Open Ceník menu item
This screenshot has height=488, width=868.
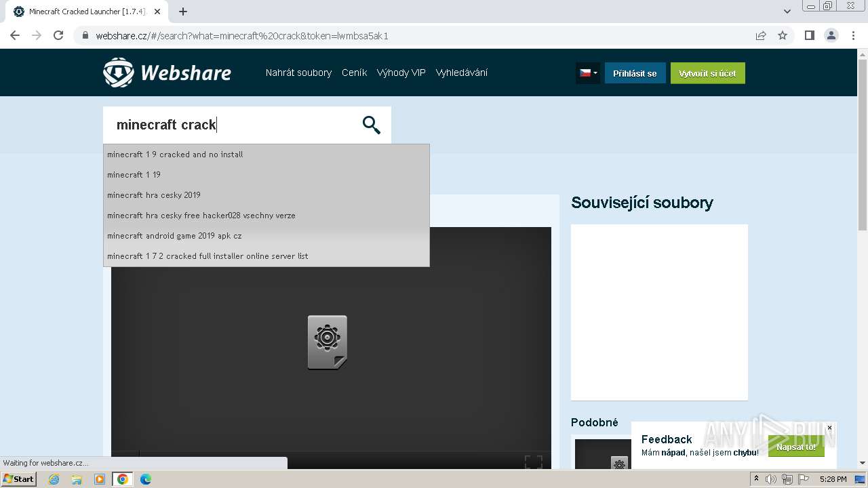(354, 73)
